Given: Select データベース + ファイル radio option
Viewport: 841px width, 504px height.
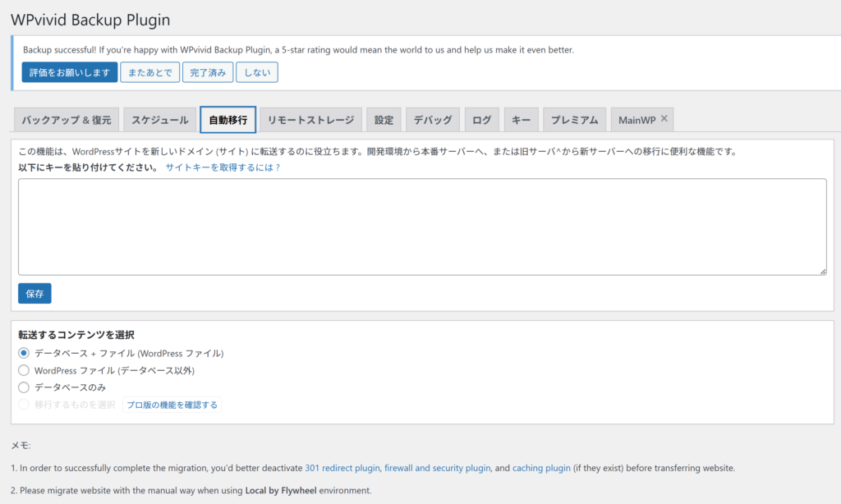Looking at the screenshot, I should pos(24,353).
